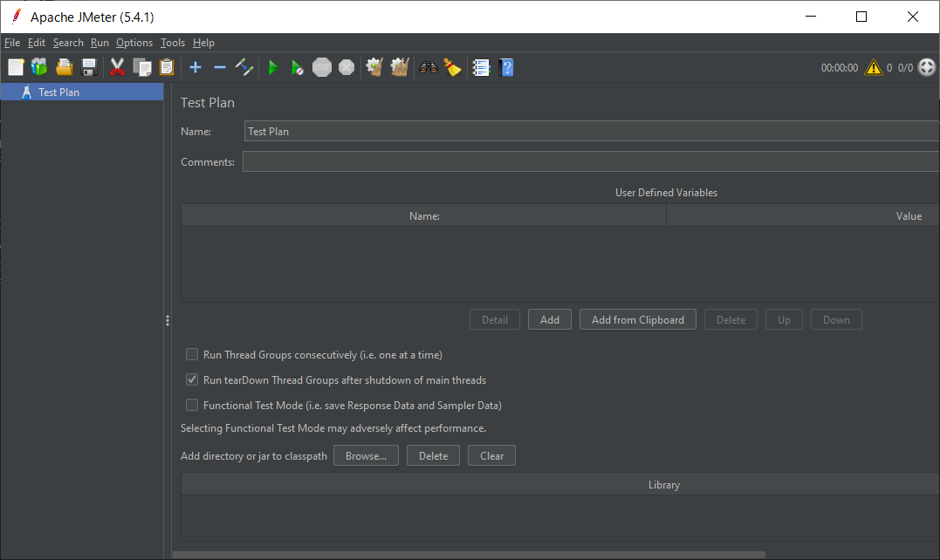This screenshot has height=560, width=940.
Task: Click the Cut scissors icon
Action: coord(117,68)
